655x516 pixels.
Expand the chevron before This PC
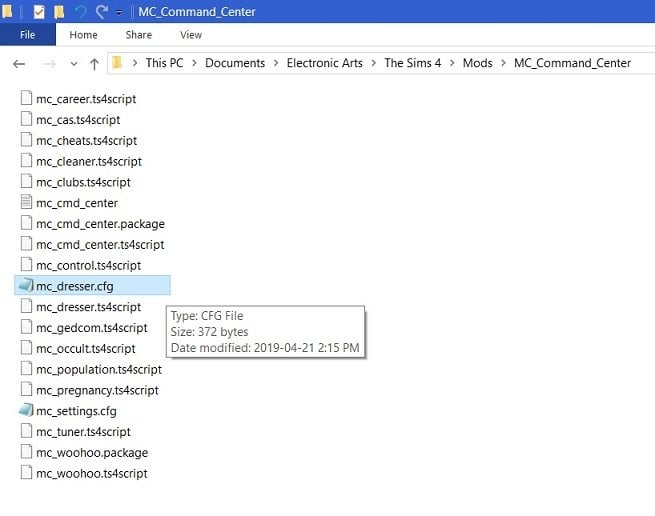(x=135, y=63)
